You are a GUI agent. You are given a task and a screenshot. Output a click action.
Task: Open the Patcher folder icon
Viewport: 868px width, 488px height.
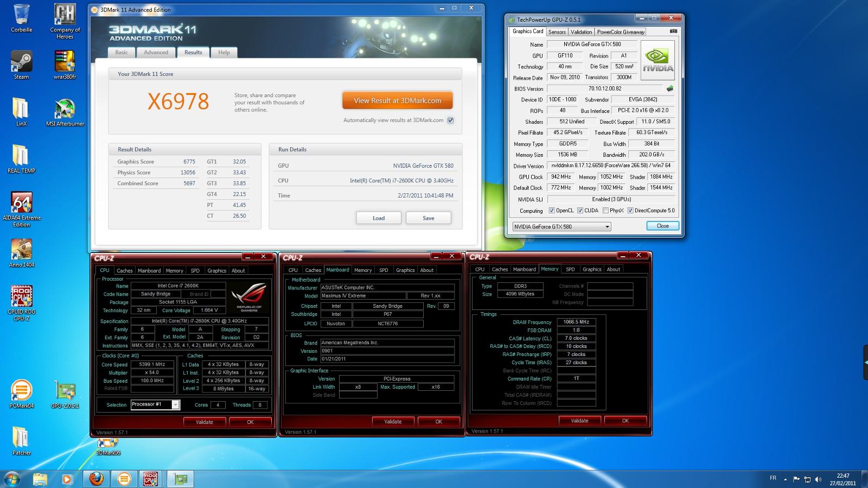pos(21,440)
